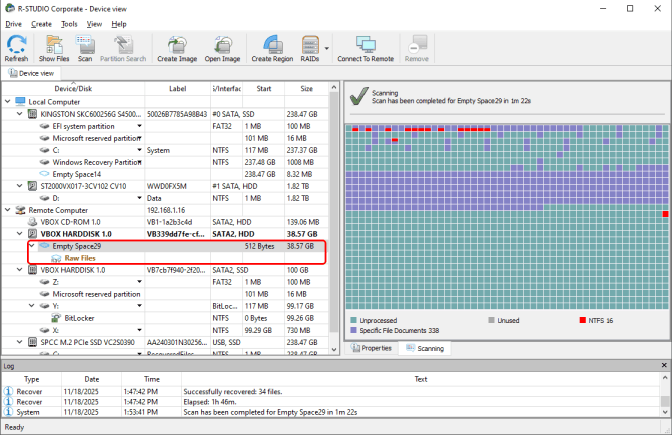This screenshot has height=435, width=672.
Task: Start a Scan using the toolbar icon
Action: [x=84, y=48]
